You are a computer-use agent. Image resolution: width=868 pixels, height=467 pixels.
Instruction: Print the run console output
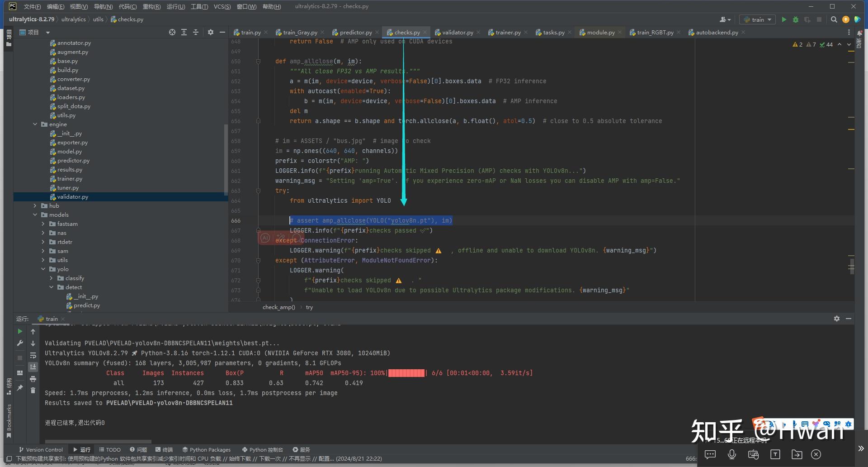pyautogui.click(x=33, y=379)
